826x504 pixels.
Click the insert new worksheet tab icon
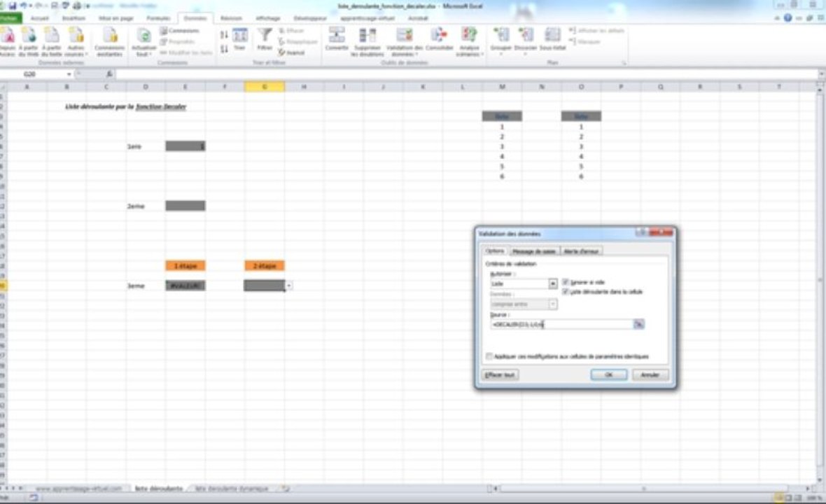tap(286, 489)
